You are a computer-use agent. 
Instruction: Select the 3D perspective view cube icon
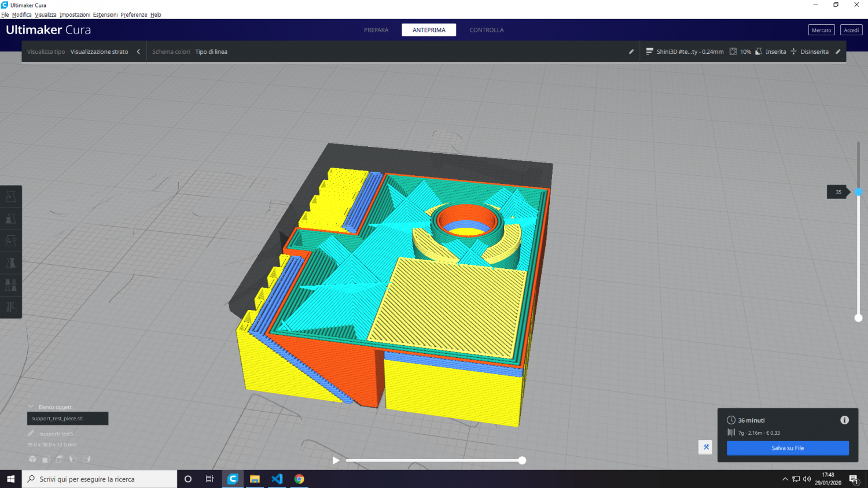tap(32, 459)
